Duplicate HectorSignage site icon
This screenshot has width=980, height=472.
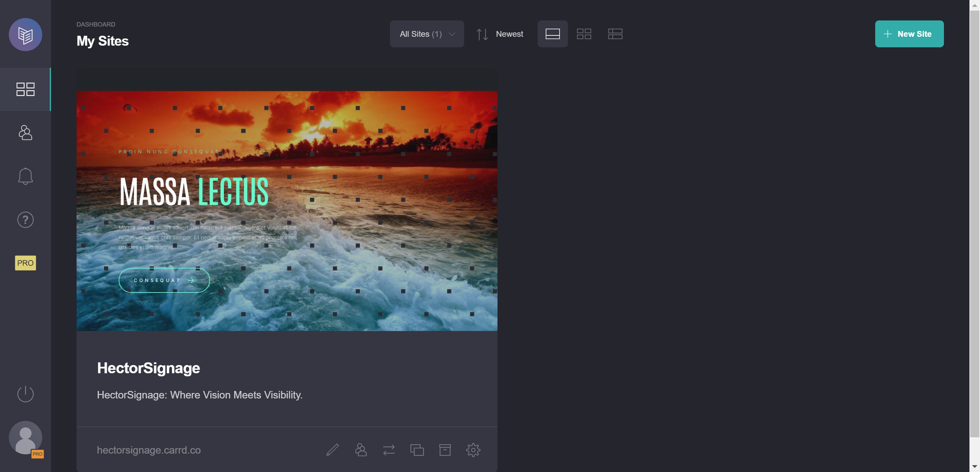click(x=417, y=450)
